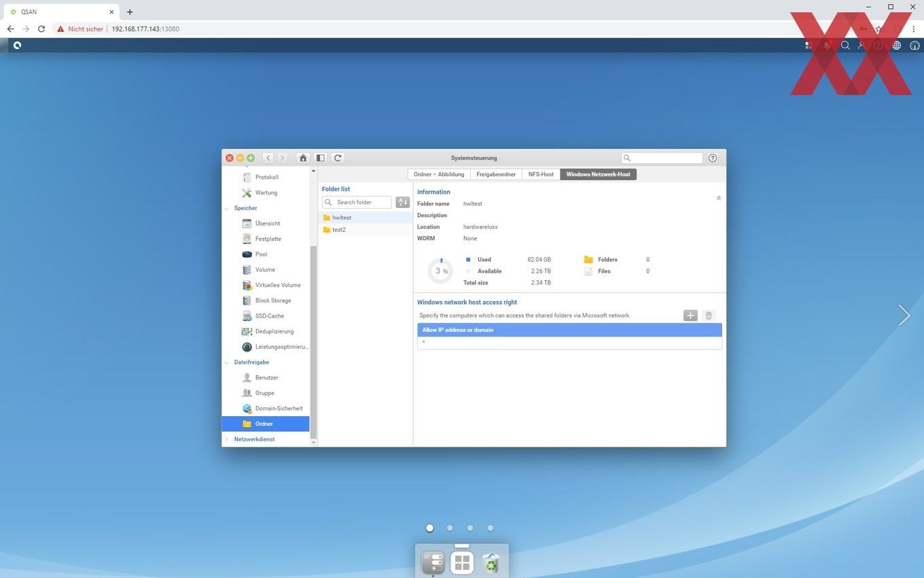
Task: Go to the second desktop page dot
Action: point(450,528)
